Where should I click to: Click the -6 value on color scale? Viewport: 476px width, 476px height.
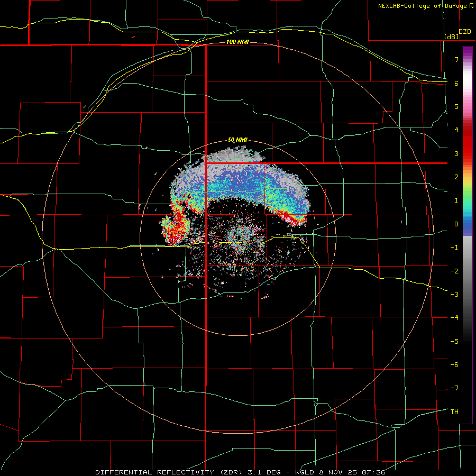[x=454, y=365]
